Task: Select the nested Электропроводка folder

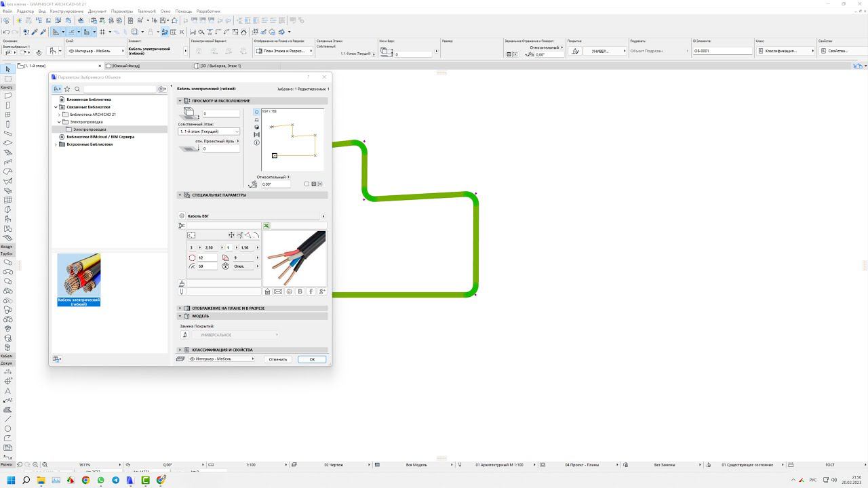Action: point(90,129)
